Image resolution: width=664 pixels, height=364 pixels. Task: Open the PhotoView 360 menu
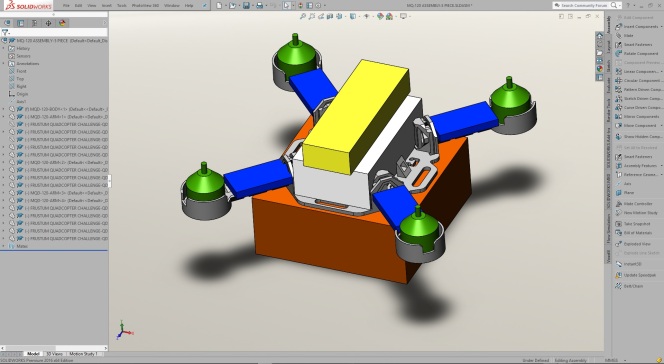coord(145,6)
